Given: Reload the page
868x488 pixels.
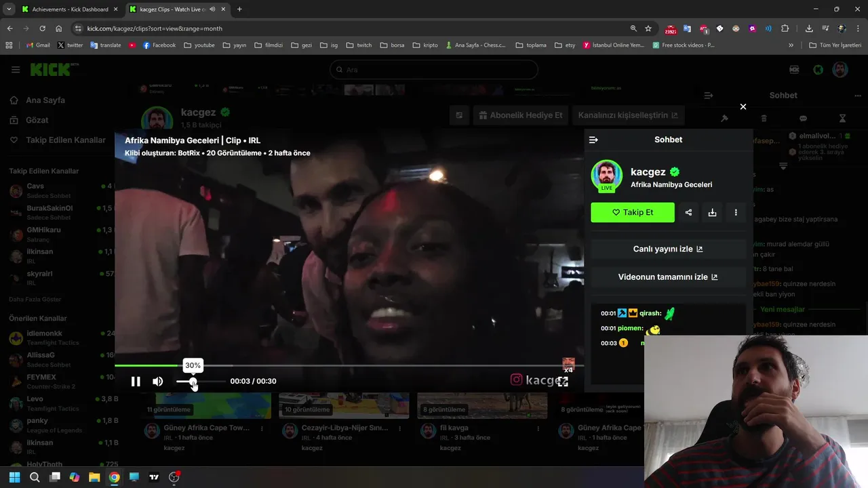Looking at the screenshot, I should tap(42, 28).
